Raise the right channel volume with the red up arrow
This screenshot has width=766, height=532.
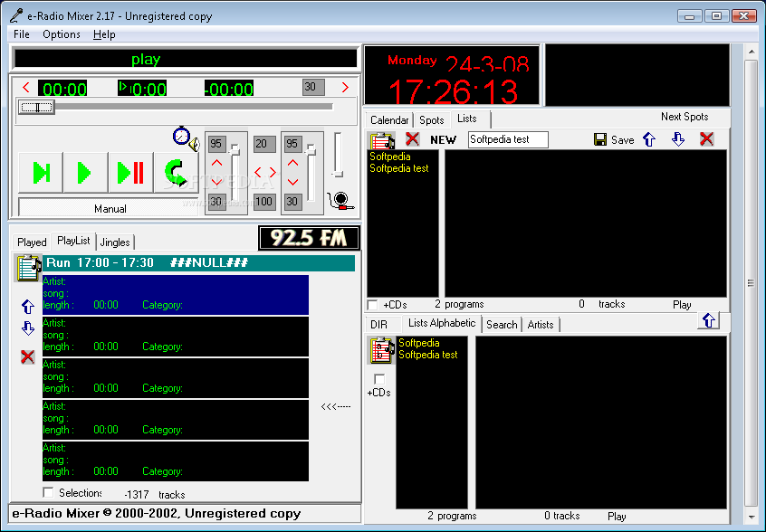(x=292, y=163)
